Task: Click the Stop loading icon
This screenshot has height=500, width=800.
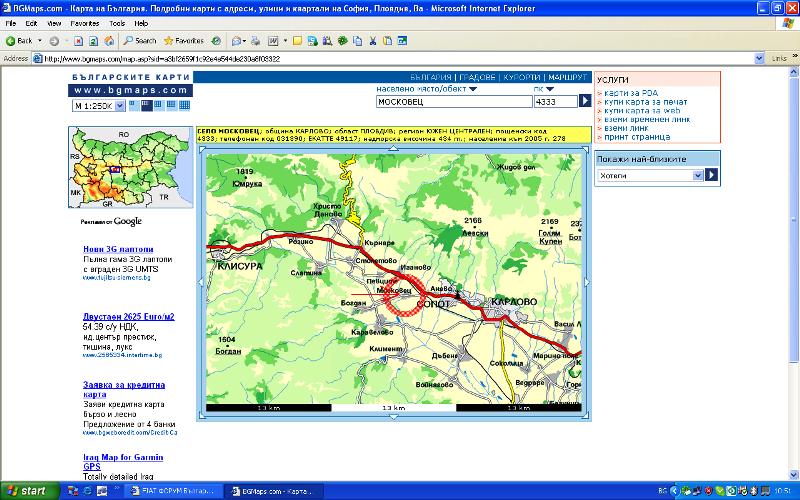Action: (x=79, y=41)
